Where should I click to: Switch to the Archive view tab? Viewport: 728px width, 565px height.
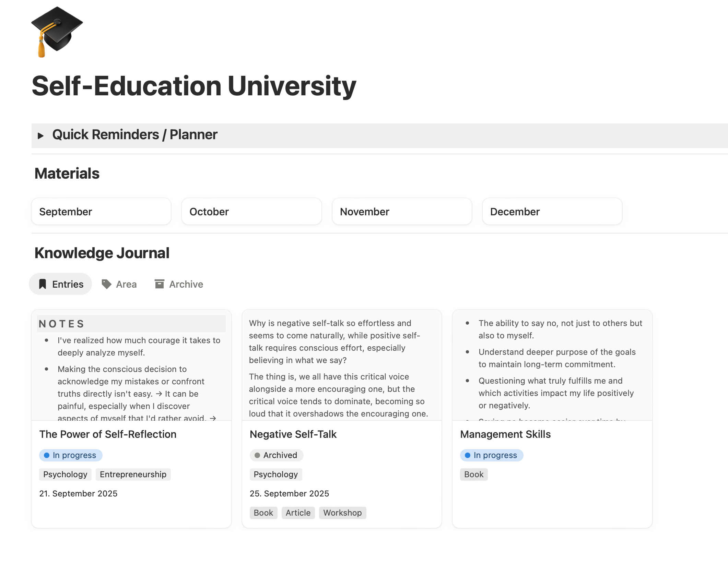pyautogui.click(x=186, y=284)
